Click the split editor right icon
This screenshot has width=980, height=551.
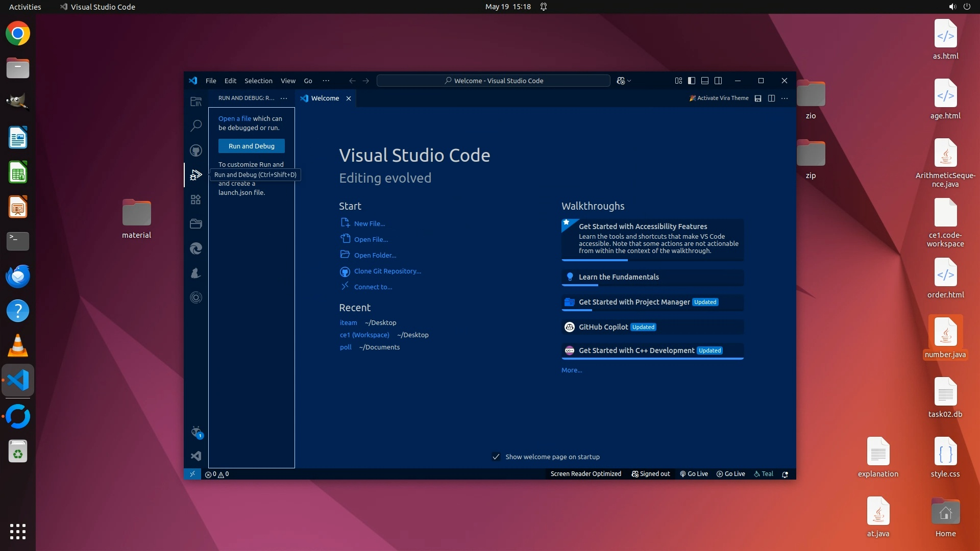(x=771, y=98)
